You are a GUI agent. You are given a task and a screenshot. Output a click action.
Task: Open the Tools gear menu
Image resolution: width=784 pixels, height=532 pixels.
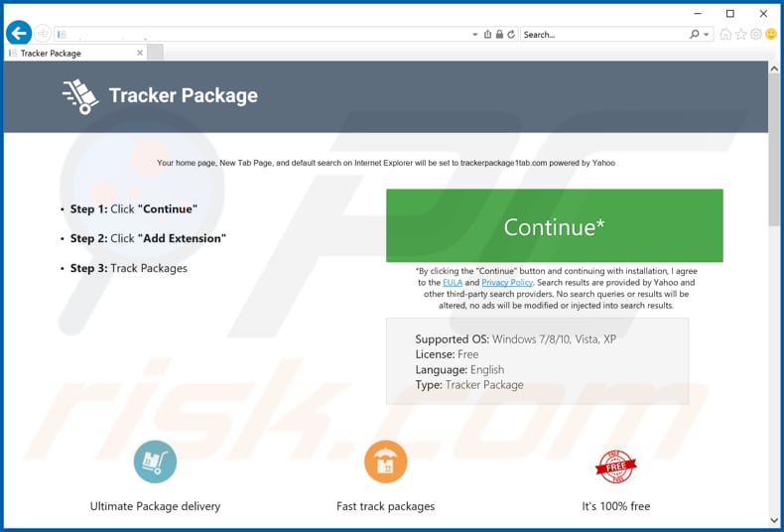(x=756, y=34)
